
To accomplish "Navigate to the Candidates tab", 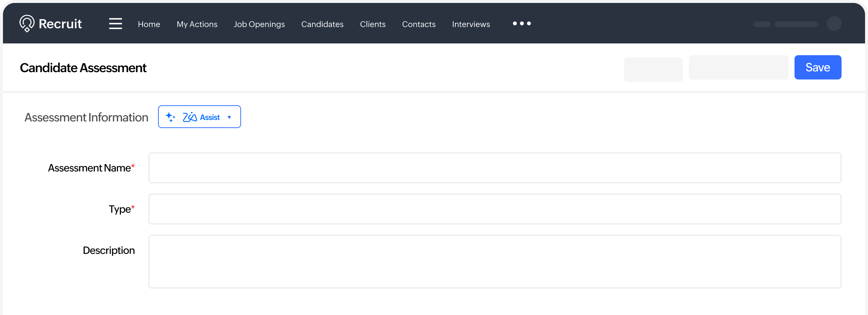I will pyautogui.click(x=322, y=24).
